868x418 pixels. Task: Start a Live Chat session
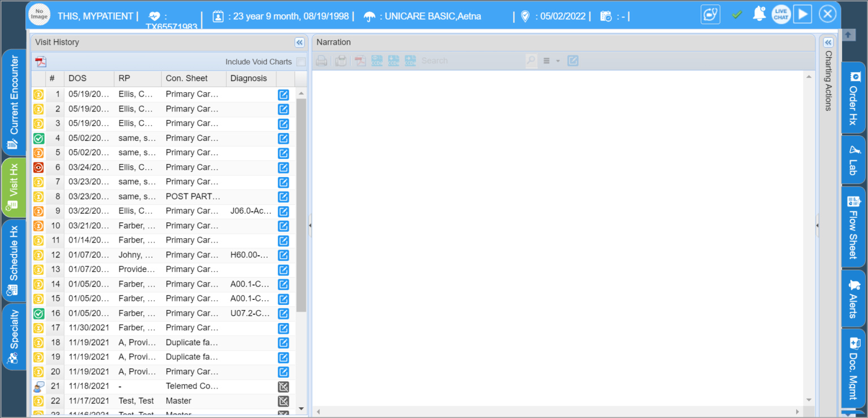tap(781, 14)
